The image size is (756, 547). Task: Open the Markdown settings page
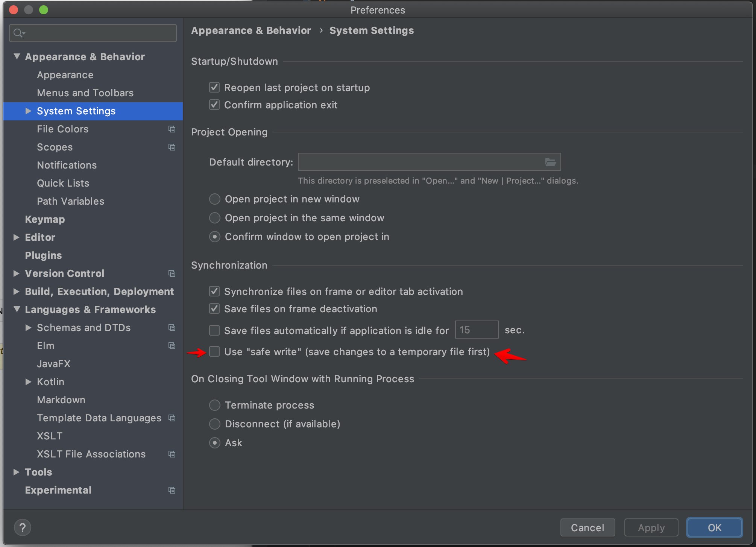click(61, 400)
